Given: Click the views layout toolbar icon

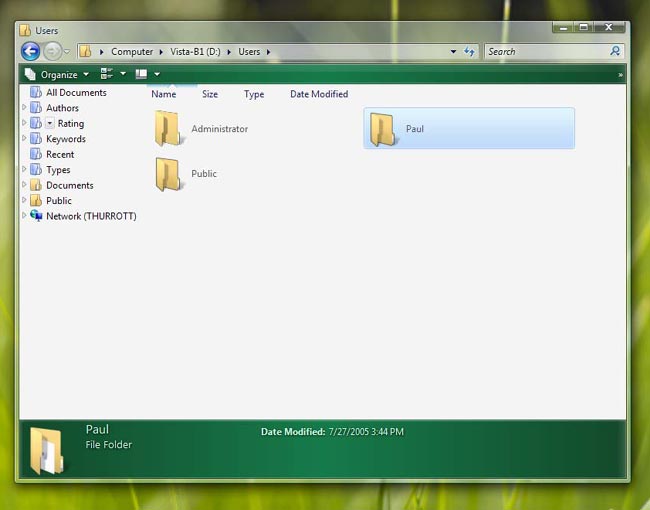Looking at the screenshot, I should click(107, 74).
